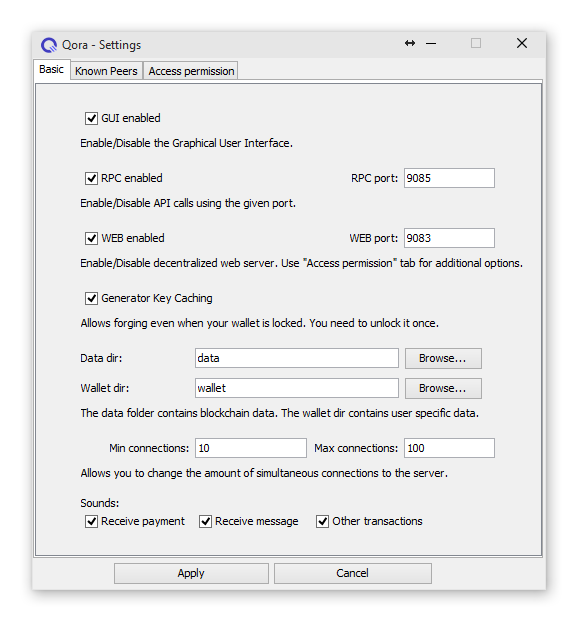578x622 pixels.
Task: Close the Qora Settings window
Action: pos(522,43)
